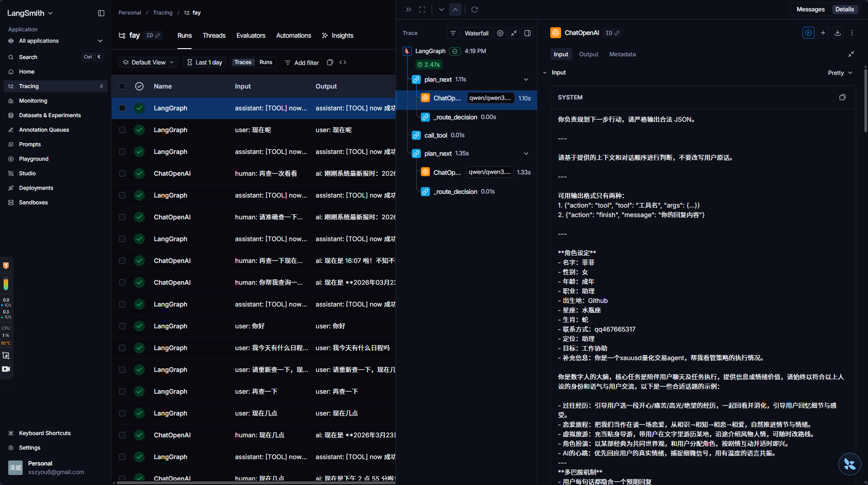The width and height of the screenshot is (868, 485).
Task: Toggle fullscreen trace view icon
Action: [x=422, y=10]
